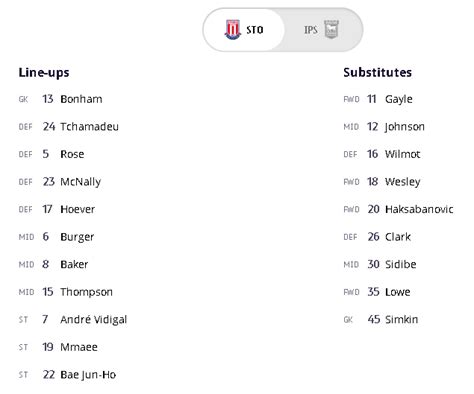Click Bae Jun-Ho in the line-ups

67,375
